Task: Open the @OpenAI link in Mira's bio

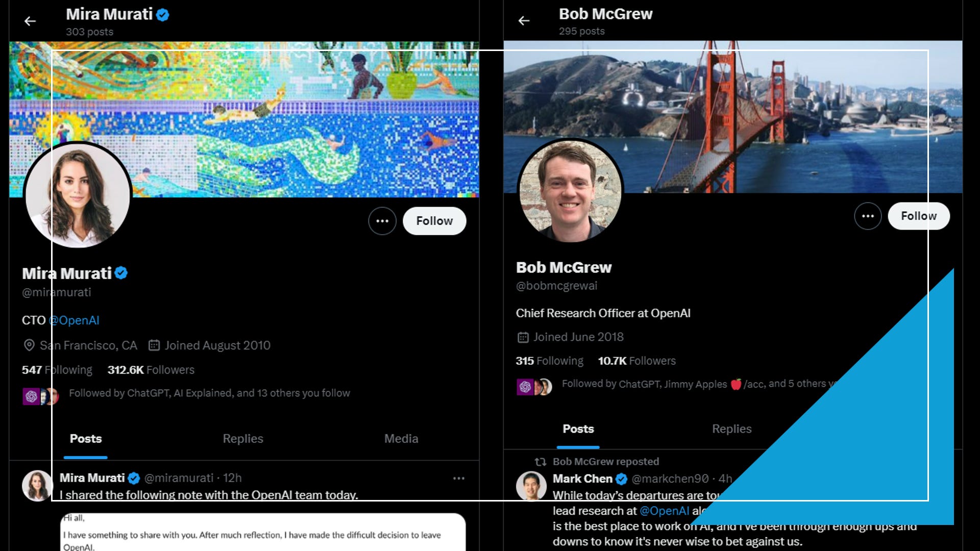Action: pos(74,320)
